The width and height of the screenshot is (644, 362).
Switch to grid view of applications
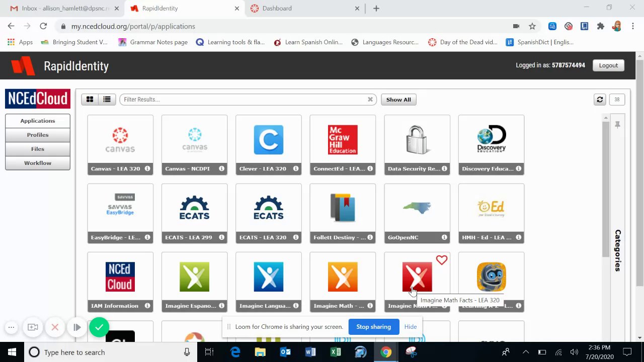[x=90, y=100]
